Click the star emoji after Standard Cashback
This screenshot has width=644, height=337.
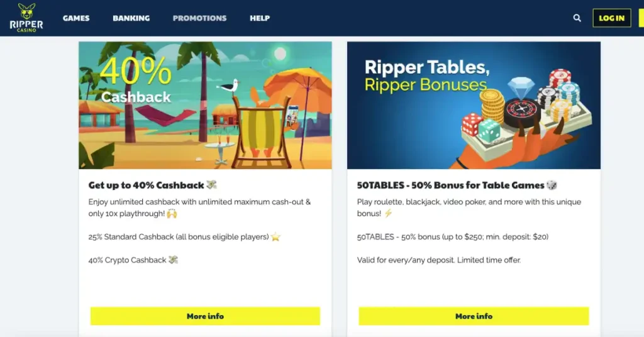point(275,237)
